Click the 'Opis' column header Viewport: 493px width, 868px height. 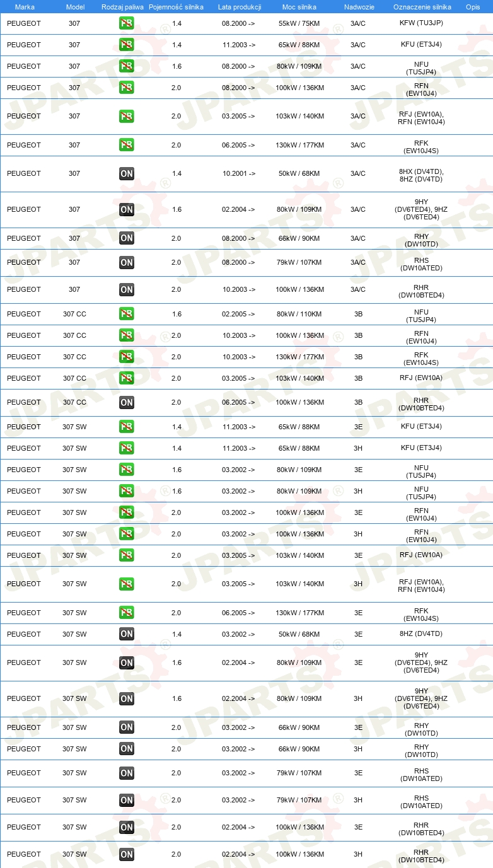(473, 6)
